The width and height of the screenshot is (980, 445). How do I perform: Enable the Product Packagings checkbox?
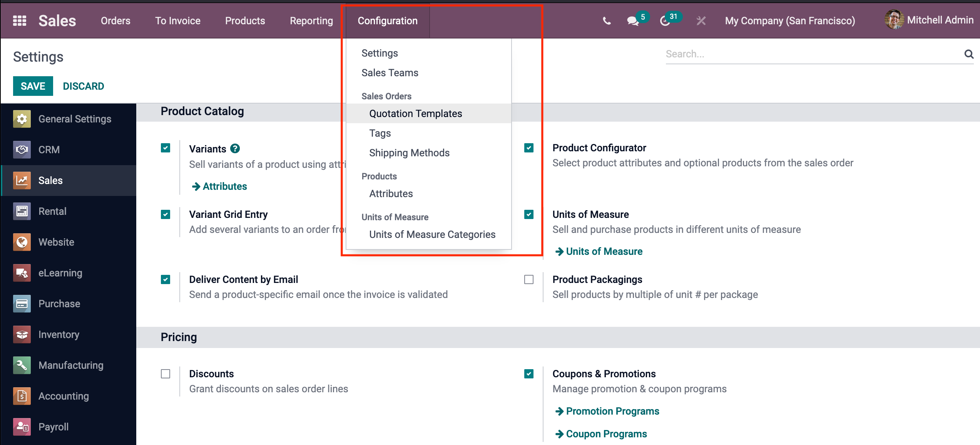pyautogui.click(x=529, y=279)
